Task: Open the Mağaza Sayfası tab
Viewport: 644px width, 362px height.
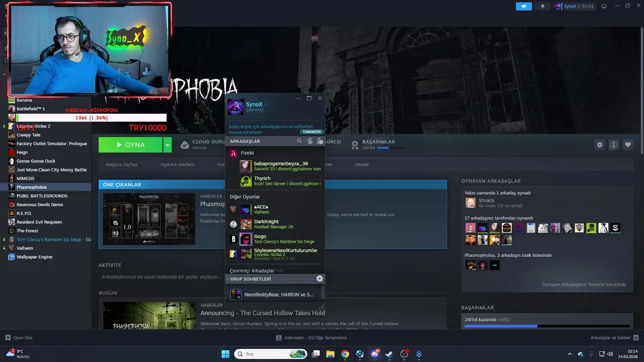Action: click(x=121, y=164)
